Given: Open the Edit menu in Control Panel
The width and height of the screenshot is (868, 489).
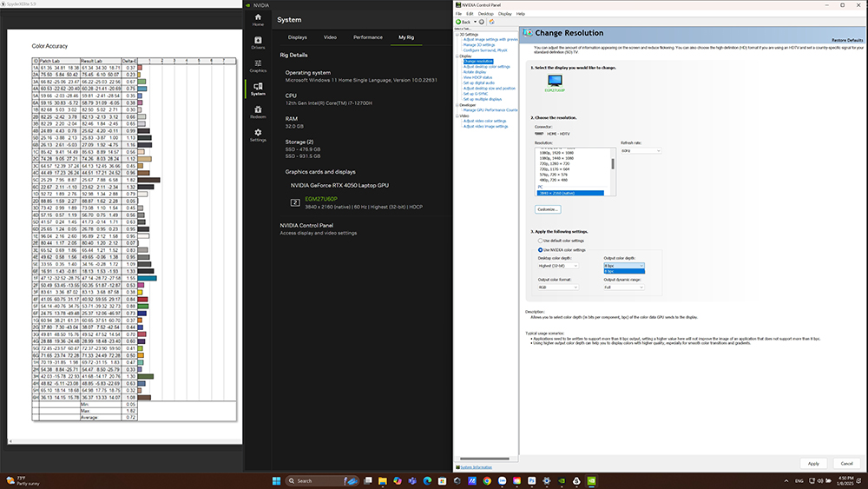Looking at the screenshot, I should click(470, 14).
